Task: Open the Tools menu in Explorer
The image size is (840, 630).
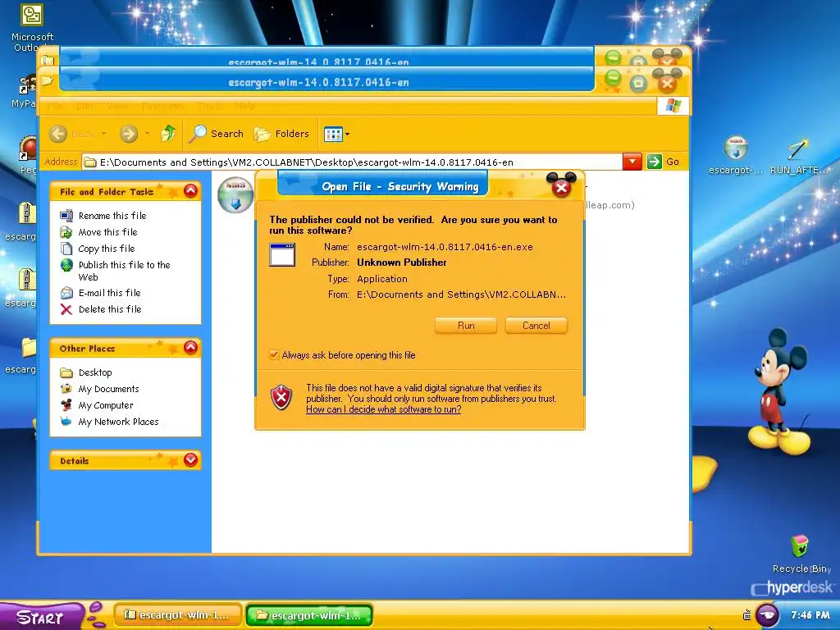Action: 209,106
